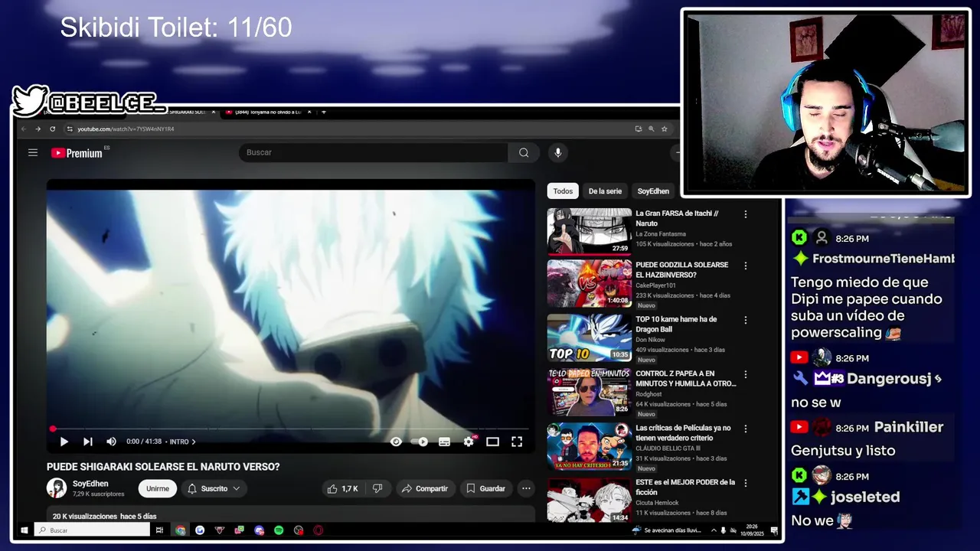Open the SoyEdhen channel name link
The height and width of the screenshot is (551, 980).
90,484
